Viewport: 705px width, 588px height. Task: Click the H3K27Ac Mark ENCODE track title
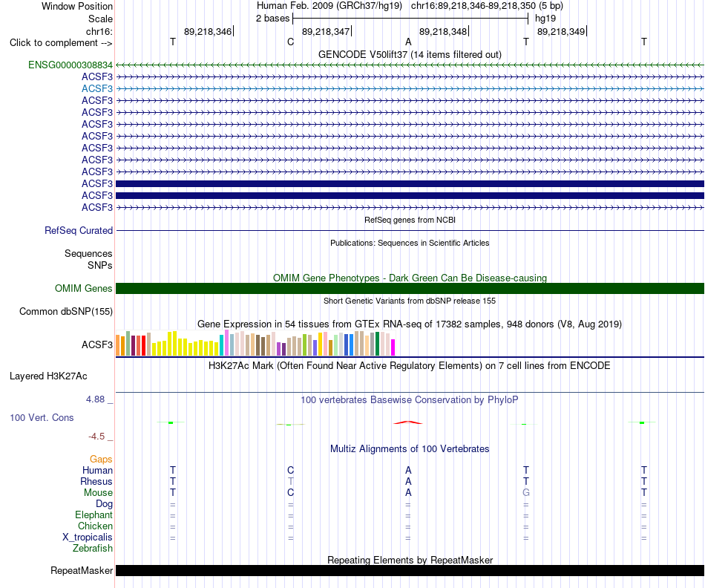point(410,365)
